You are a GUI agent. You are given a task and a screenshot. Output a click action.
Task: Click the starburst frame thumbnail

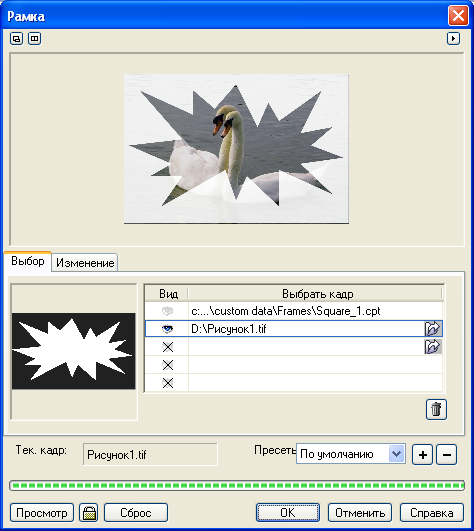pos(74,351)
